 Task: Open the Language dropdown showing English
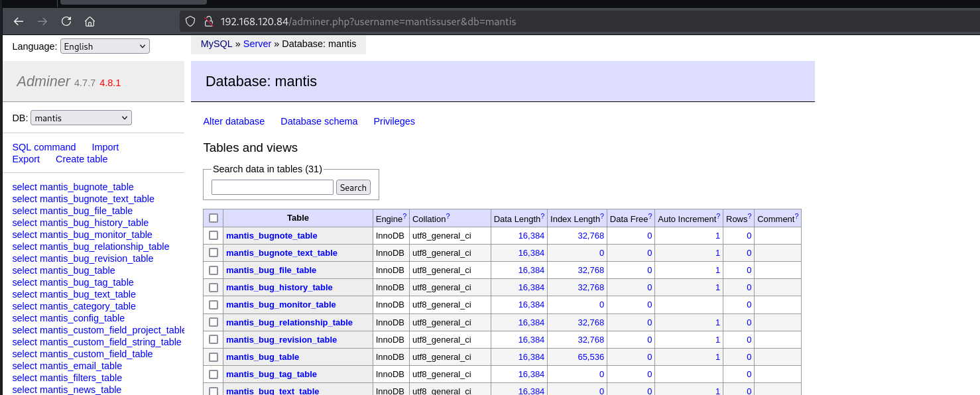(x=105, y=46)
